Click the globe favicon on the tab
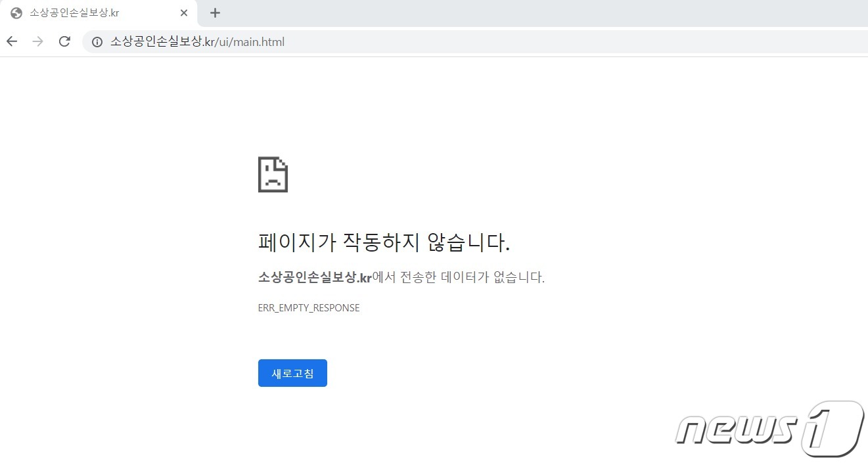This screenshot has width=868, height=465. tap(16, 13)
